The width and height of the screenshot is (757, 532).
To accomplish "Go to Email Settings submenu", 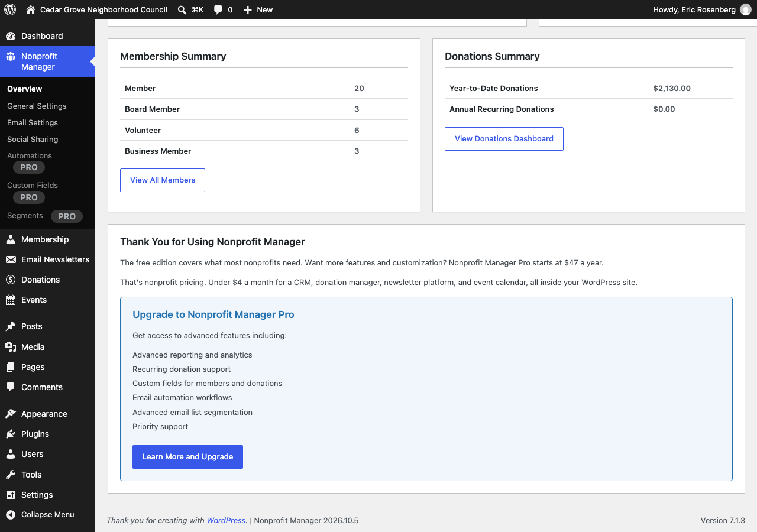I will click(33, 122).
